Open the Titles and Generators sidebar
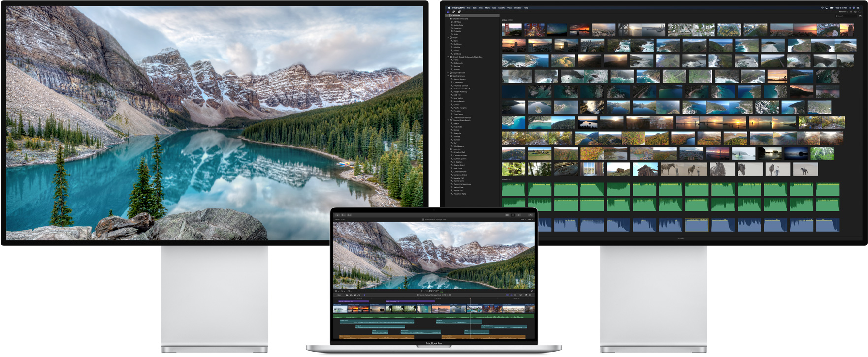 (459, 12)
